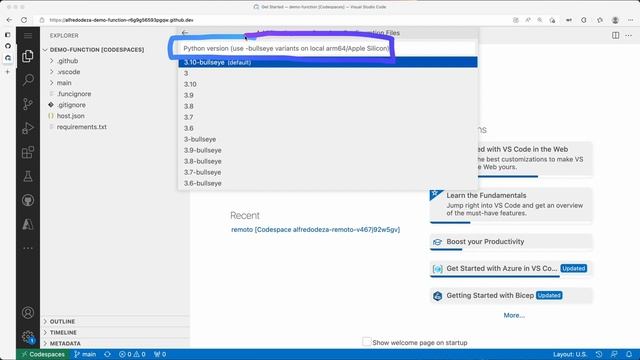Show additional views ellipsis in activity bar

pyautogui.click(x=28, y=248)
